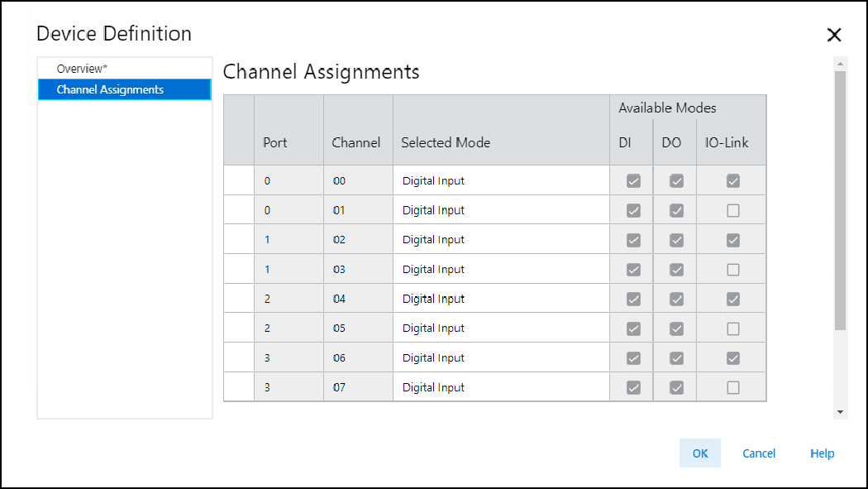Open Selected Mode dropdown for channel 05

[500, 328]
